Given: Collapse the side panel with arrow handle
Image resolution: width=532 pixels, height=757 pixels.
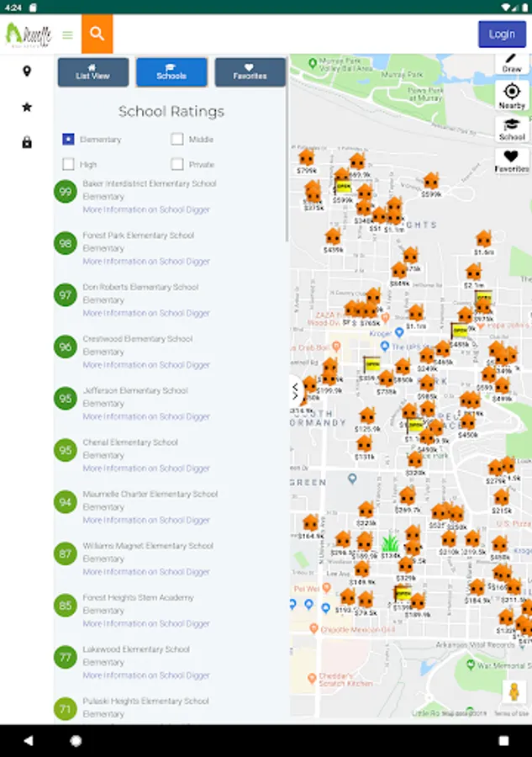Looking at the screenshot, I should click(295, 390).
